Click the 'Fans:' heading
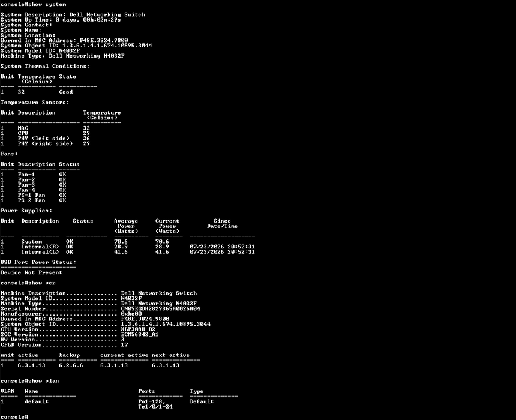Image resolution: width=516 pixels, height=420 pixels. coord(9,154)
